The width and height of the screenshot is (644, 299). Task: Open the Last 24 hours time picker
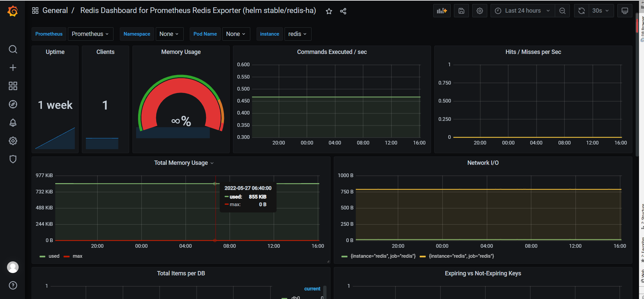pyautogui.click(x=523, y=11)
